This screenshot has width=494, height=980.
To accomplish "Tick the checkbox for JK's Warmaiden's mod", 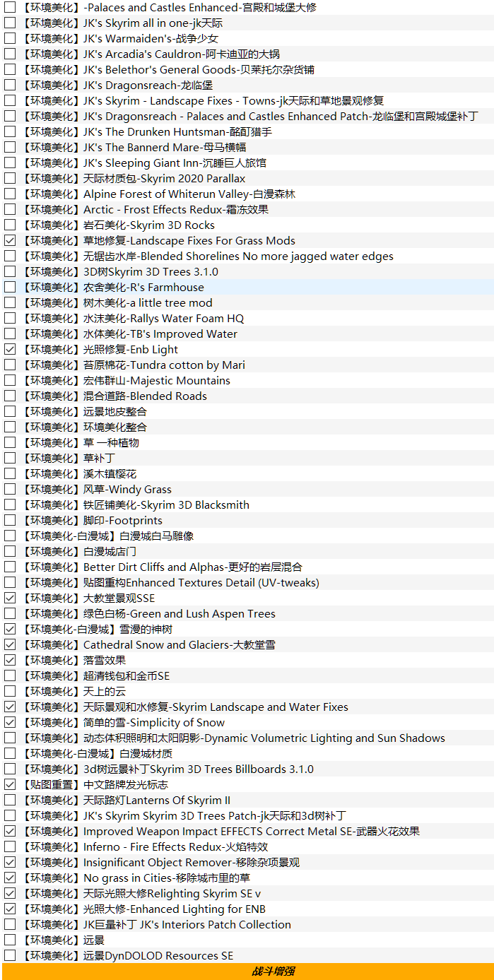I will [10, 38].
